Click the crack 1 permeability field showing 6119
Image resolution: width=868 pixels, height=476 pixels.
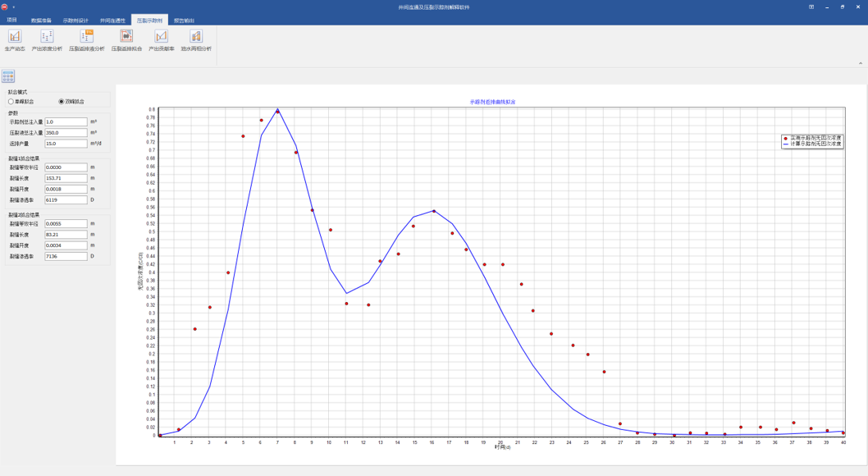coord(66,199)
